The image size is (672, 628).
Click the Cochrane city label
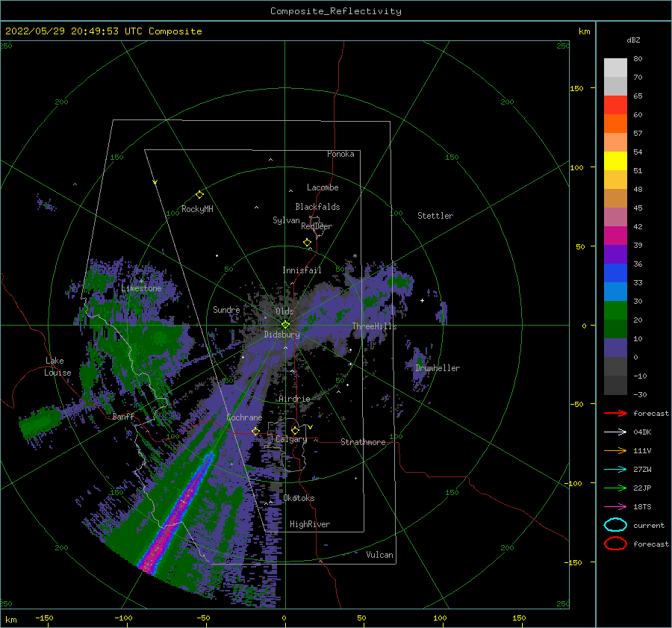point(244,417)
